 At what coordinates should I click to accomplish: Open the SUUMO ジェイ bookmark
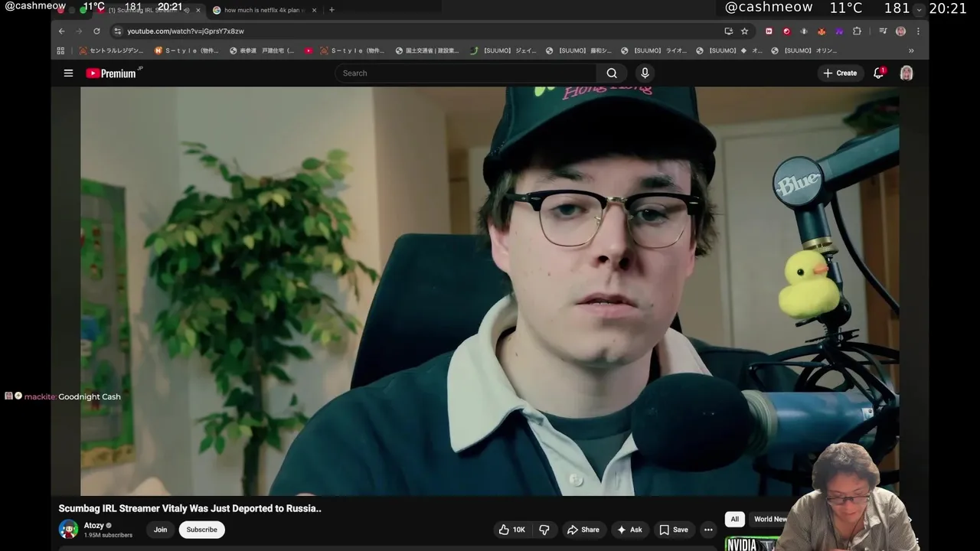coord(503,51)
